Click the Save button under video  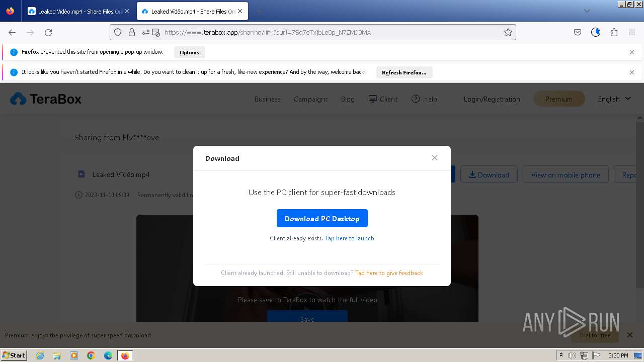[307, 318]
